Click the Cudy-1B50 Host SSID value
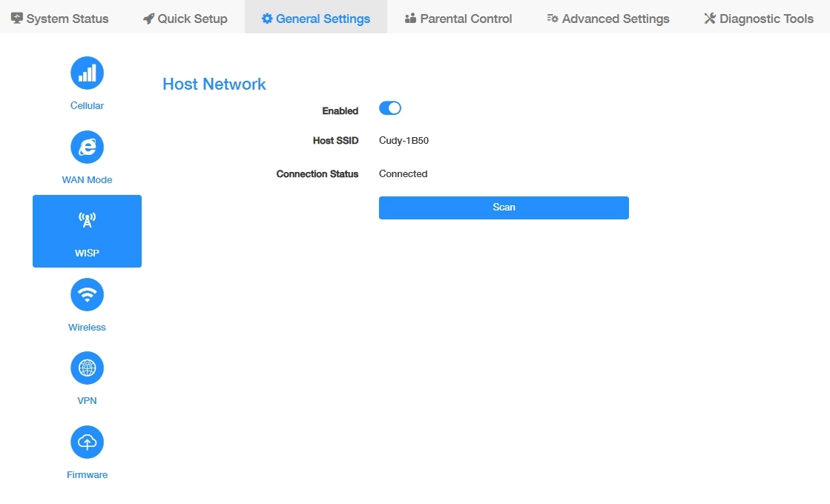The width and height of the screenshot is (830, 504). tap(404, 141)
